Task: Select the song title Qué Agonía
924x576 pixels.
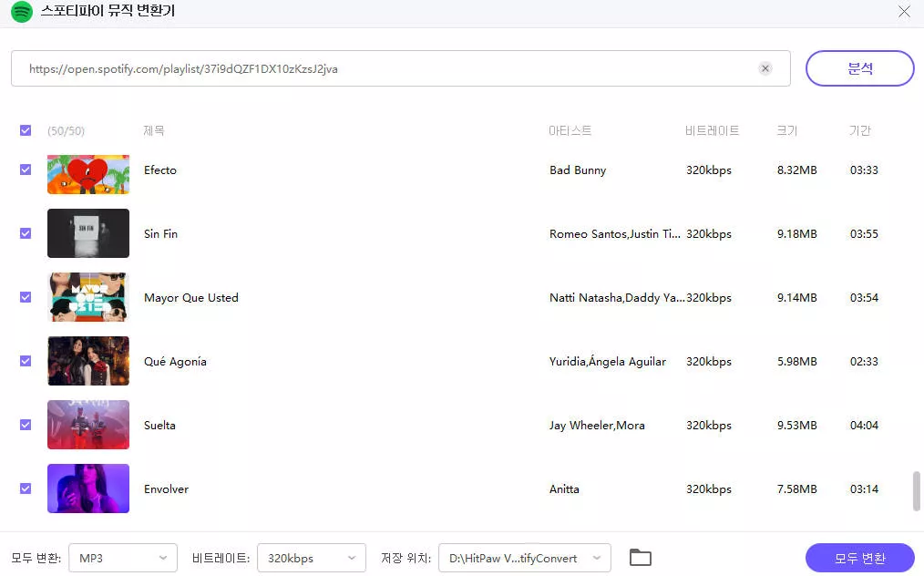Action: coord(176,362)
